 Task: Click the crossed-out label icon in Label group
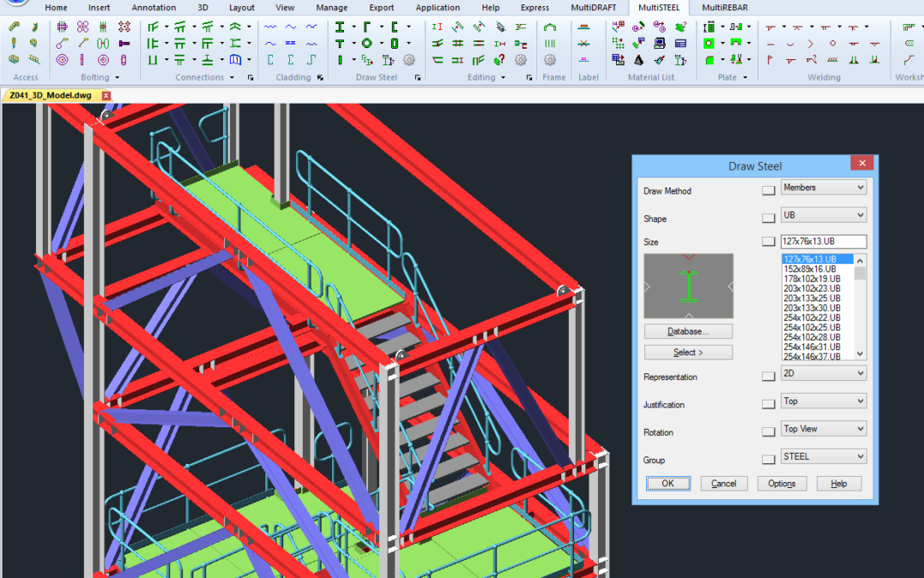point(583,44)
